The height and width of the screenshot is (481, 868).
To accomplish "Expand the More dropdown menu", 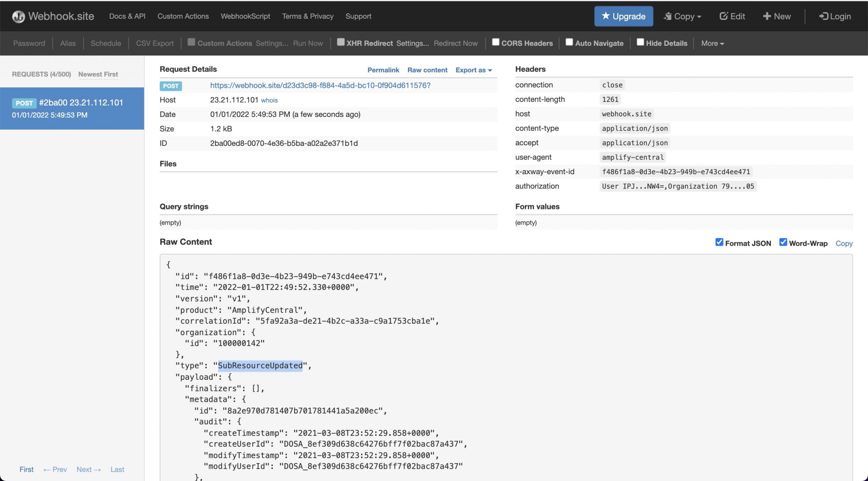I will 712,43.
